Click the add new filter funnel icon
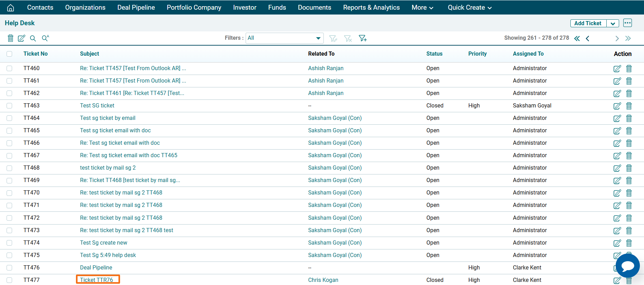The width and height of the screenshot is (644, 285). (x=363, y=38)
